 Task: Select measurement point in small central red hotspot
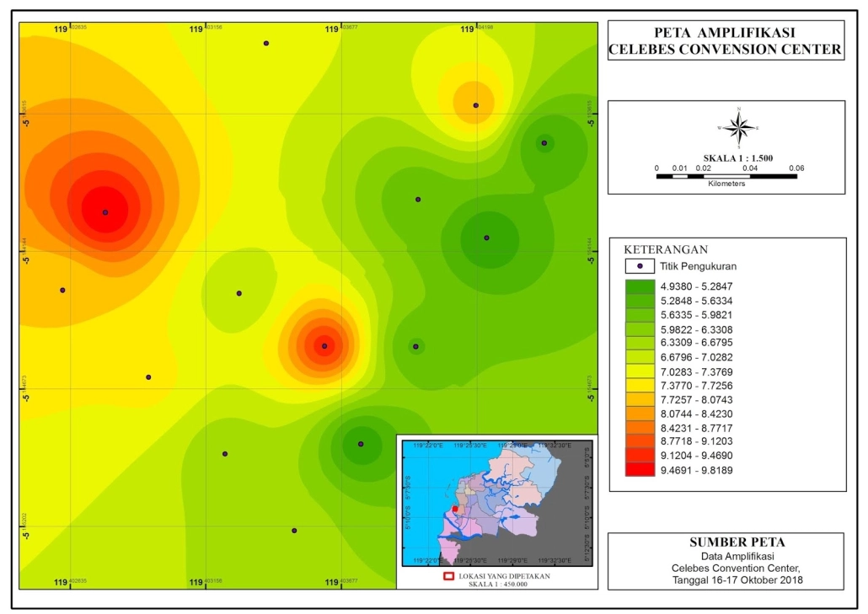pyautogui.click(x=324, y=345)
